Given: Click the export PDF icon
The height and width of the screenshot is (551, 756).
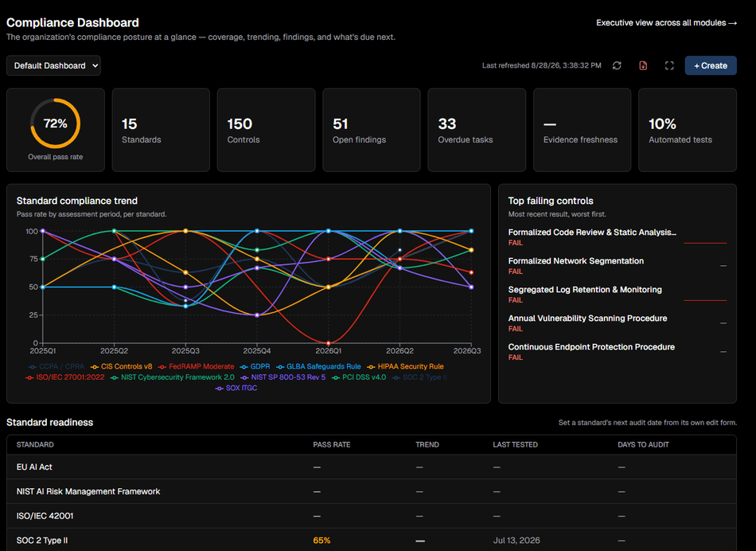Looking at the screenshot, I should click(x=643, y=65).
